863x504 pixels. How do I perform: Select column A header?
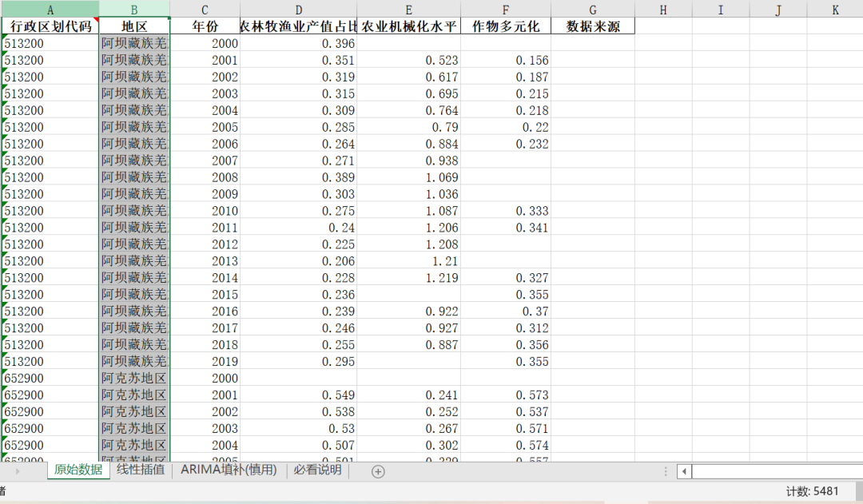tap(50, 10)
